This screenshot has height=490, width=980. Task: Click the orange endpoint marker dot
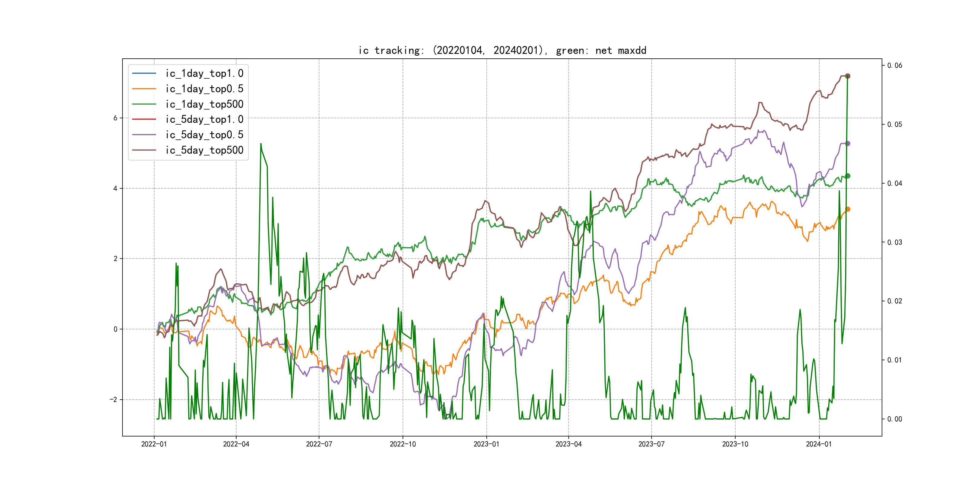[848, 209]
